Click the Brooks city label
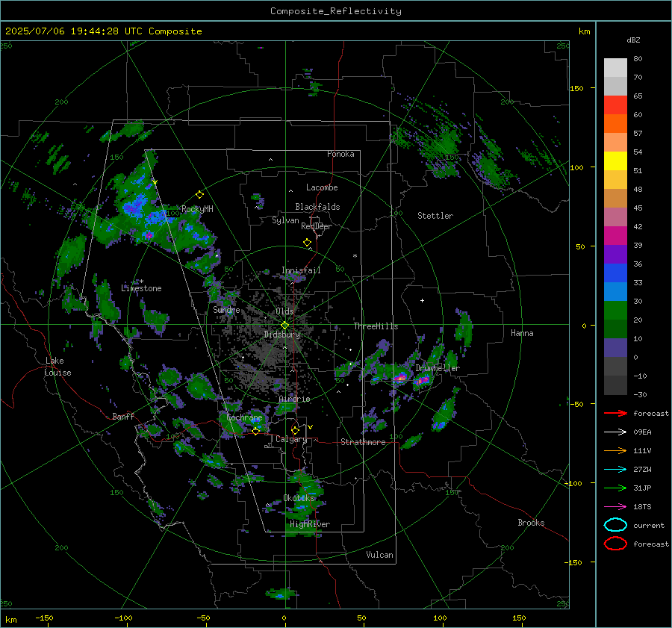 (x=531, y=523)
